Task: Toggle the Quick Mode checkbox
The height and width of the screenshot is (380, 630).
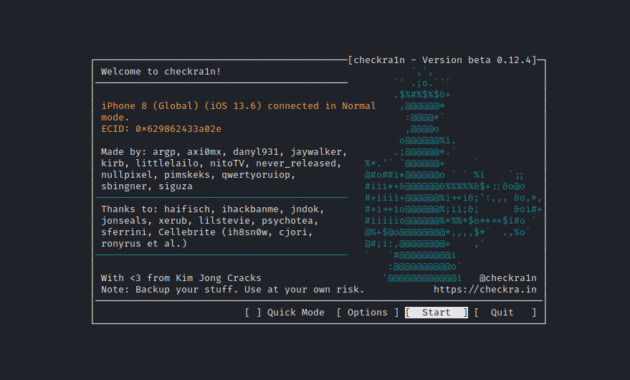Action: tap(253, 313)
